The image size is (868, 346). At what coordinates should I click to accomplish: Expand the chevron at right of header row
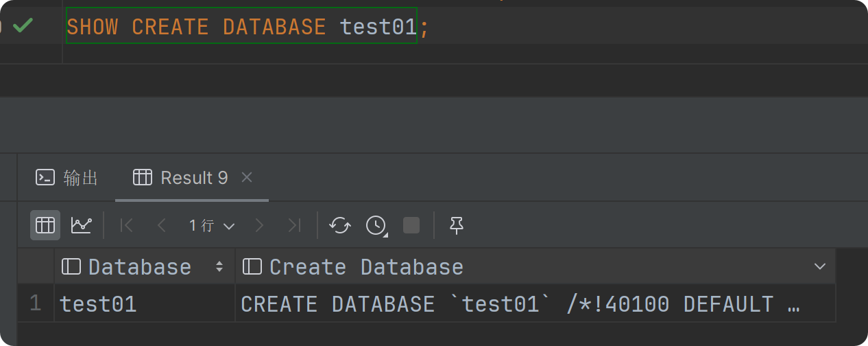point(819,267)
